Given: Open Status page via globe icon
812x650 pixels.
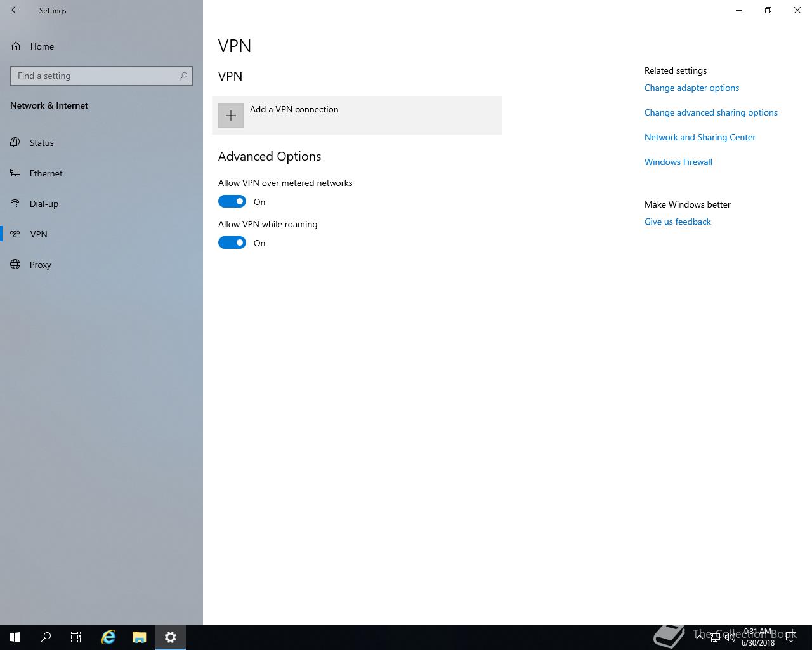Looking at the screenshot, I should pos(15,143).
